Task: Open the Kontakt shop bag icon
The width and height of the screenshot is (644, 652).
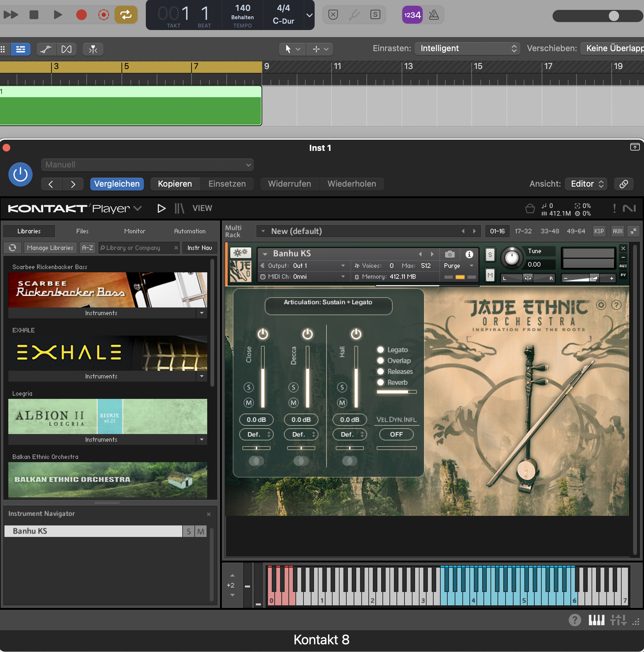Action: click(x=530, y=209)
